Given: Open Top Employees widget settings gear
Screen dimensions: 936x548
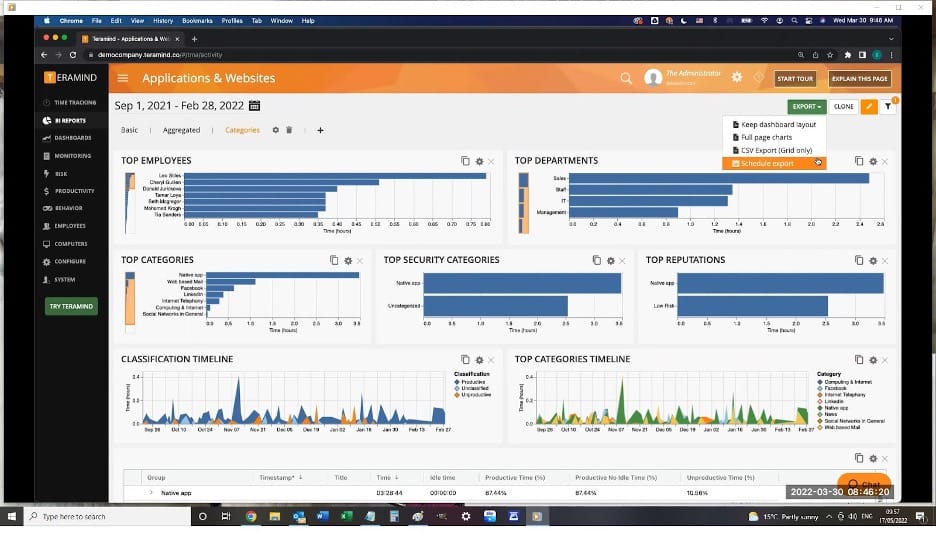Looking at the screenshot, I should [x=479, y=161].
